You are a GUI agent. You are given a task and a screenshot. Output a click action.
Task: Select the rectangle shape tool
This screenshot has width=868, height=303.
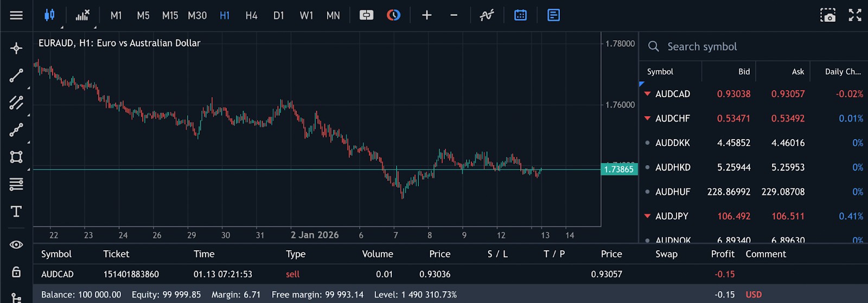point(16,157)
